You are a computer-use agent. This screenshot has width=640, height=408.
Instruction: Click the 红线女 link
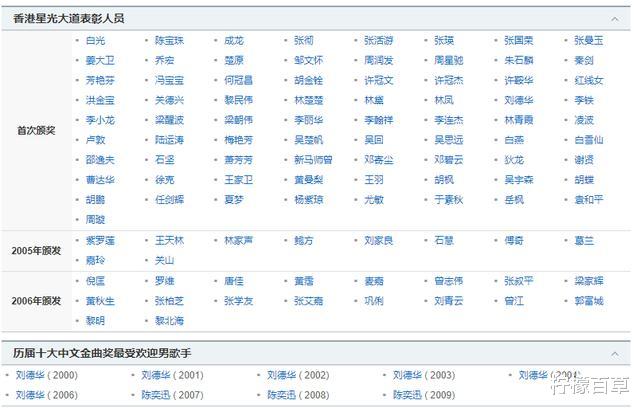pos(589,80)
